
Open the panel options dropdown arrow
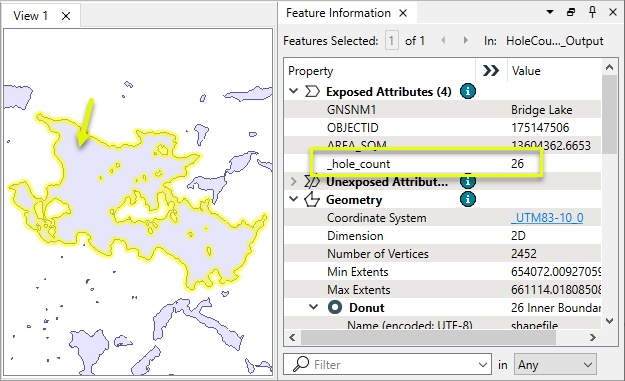[550, 12]
